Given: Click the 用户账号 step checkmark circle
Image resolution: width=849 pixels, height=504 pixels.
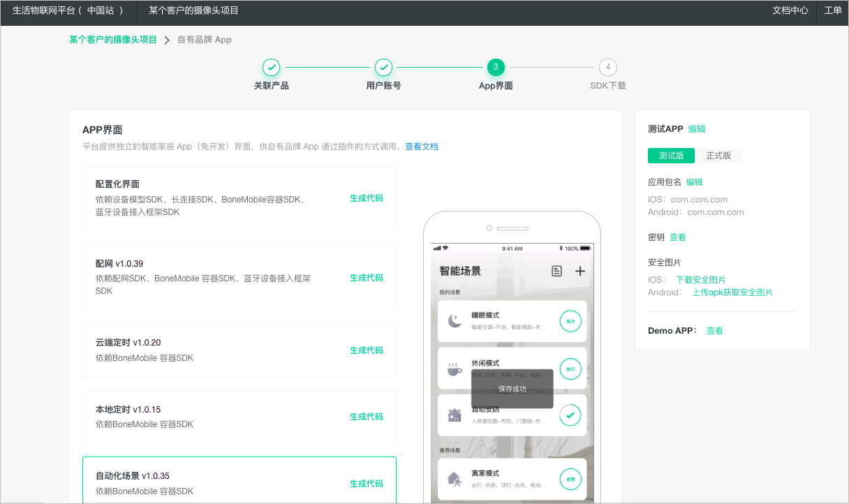Looking at the screenshot, I should point(383,67).
